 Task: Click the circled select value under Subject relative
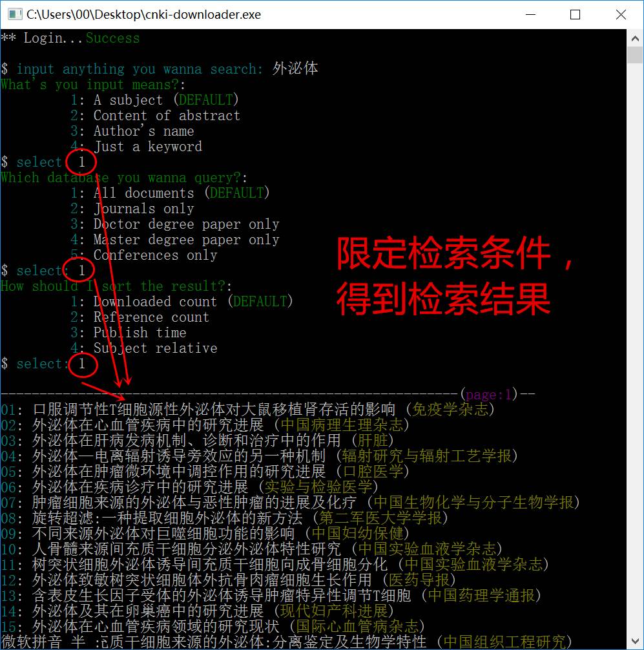tap(81, 364)
